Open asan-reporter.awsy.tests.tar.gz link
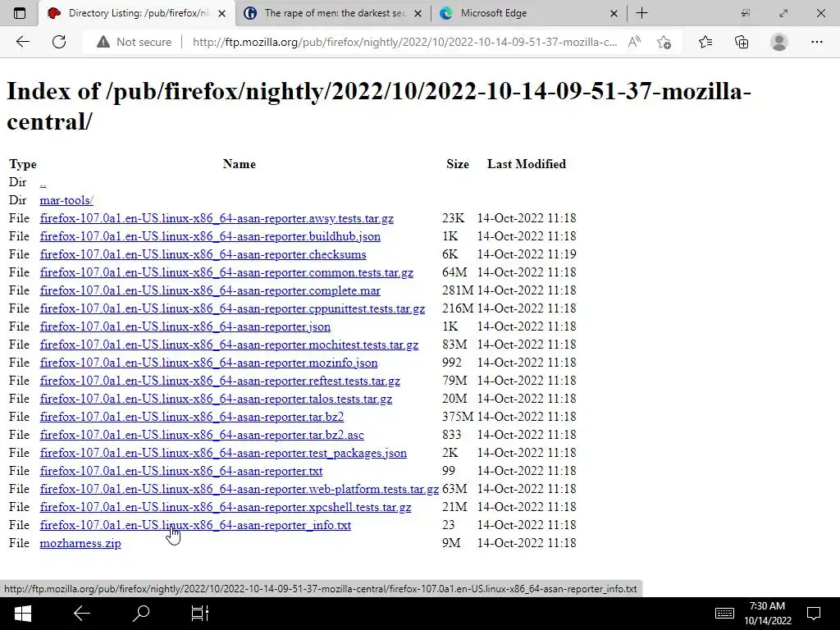 coord(217,218)
